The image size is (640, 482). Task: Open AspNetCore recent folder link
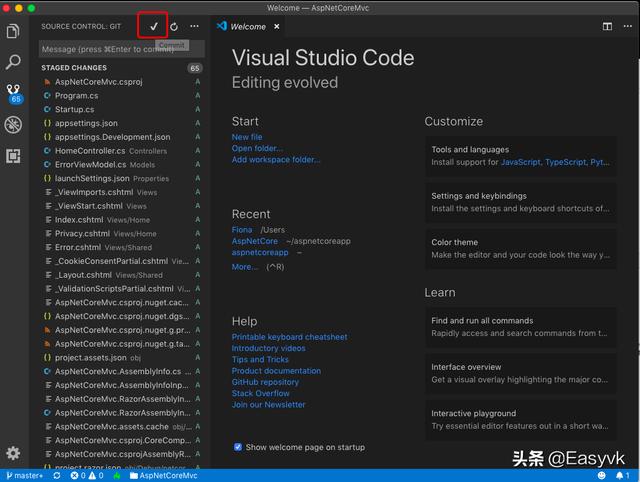coord(255,241)
